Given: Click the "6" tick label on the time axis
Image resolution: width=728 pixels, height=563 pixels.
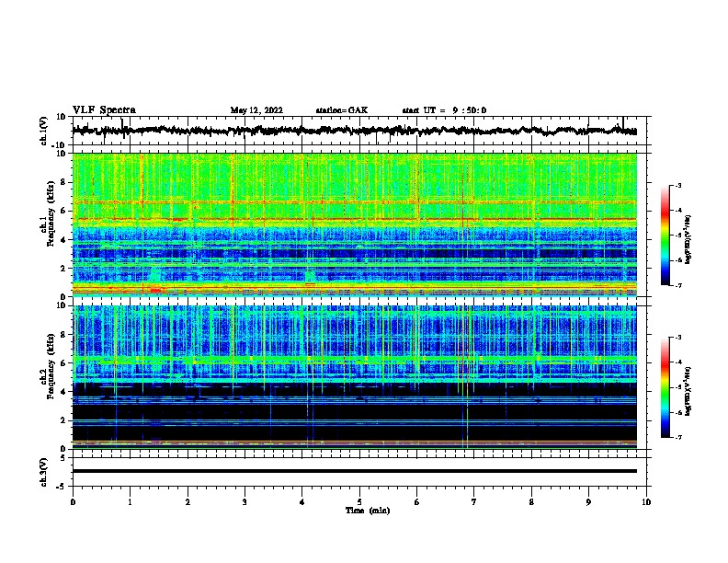Looking at the screenshot, I should [417, 502].
